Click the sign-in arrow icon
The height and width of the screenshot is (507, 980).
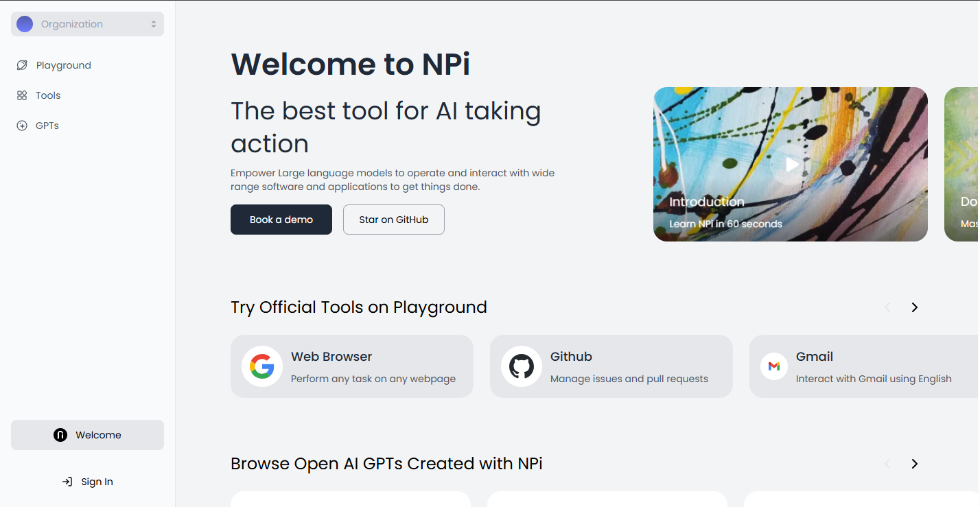[x=67, y=482]
